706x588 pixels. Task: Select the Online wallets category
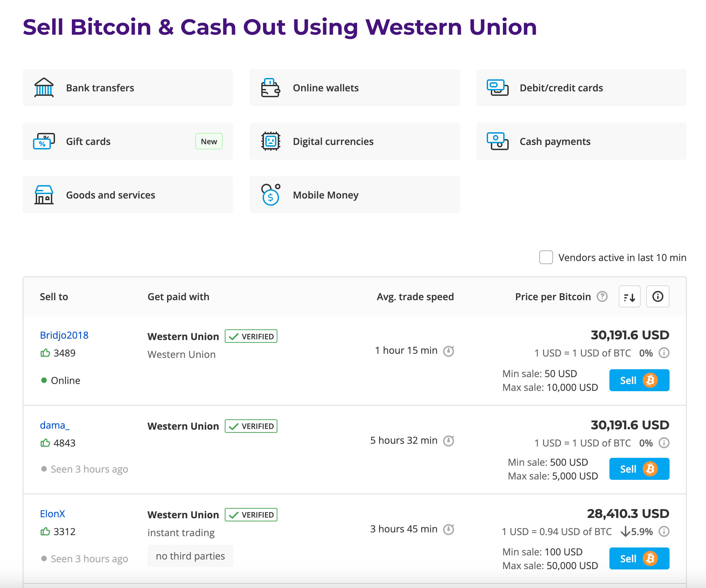[x=354, y=88]
